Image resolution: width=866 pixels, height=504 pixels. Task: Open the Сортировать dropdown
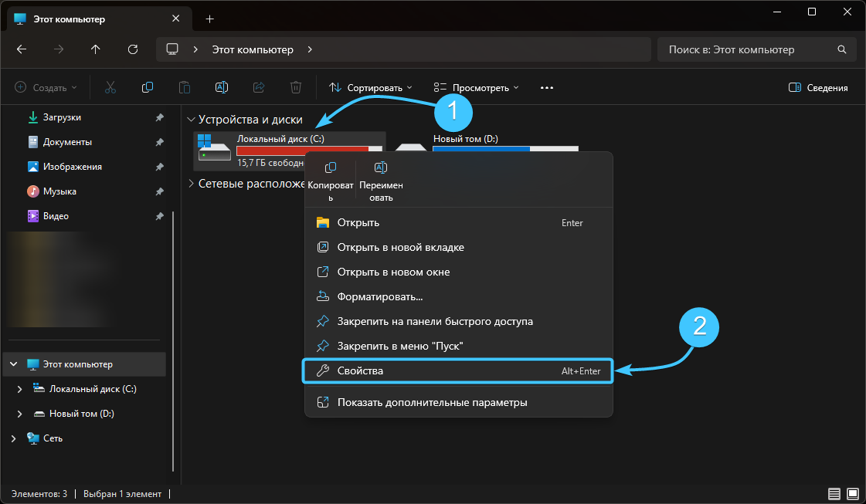(x=371, y=87)
